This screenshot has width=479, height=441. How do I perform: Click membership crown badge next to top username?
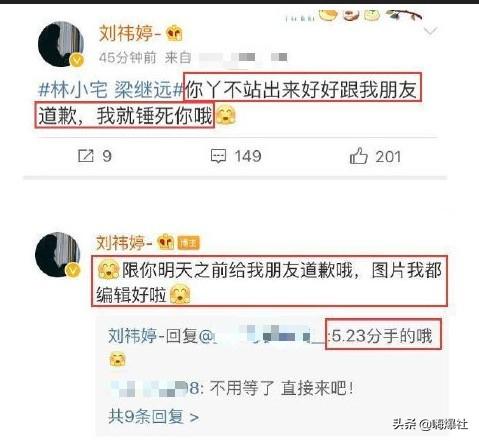[x=175, y=33]
